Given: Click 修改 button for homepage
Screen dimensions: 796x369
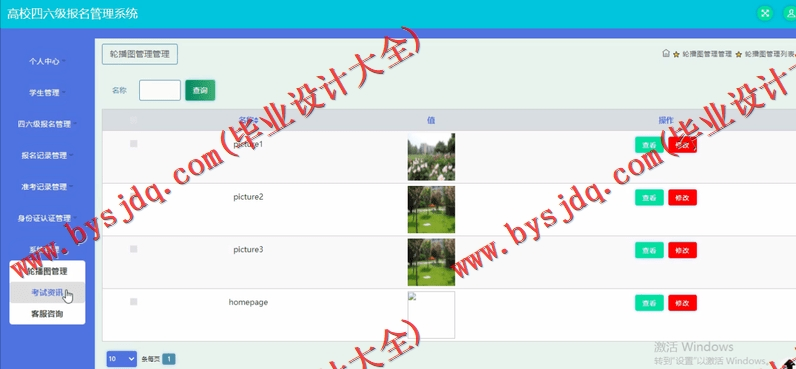Looking at the screenshot, I should [682, 303].
